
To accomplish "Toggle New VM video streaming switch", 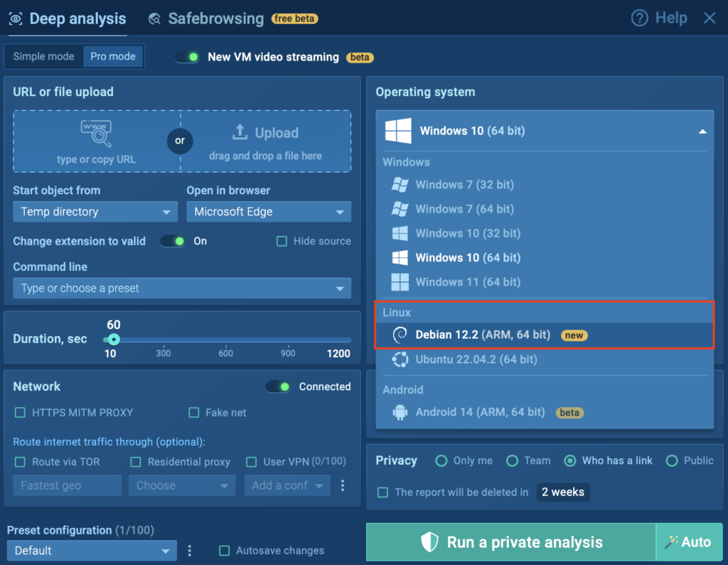I will [188, 57].
